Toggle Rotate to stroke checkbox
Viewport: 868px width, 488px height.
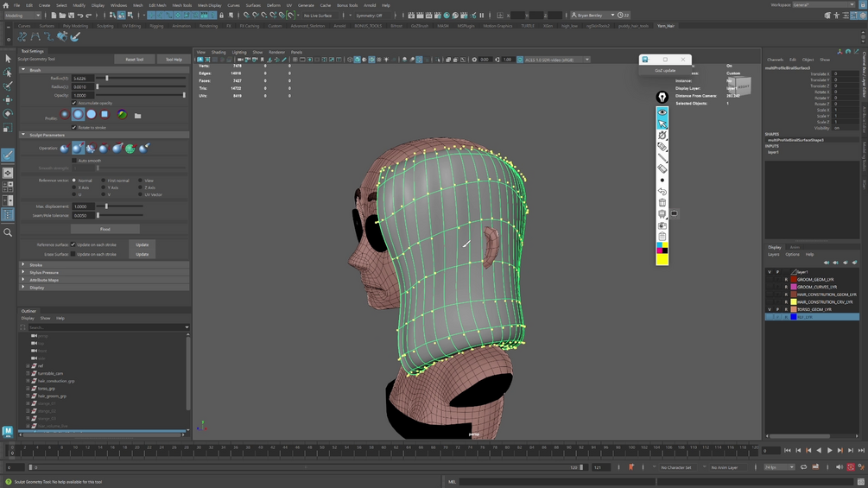point(74,127)
